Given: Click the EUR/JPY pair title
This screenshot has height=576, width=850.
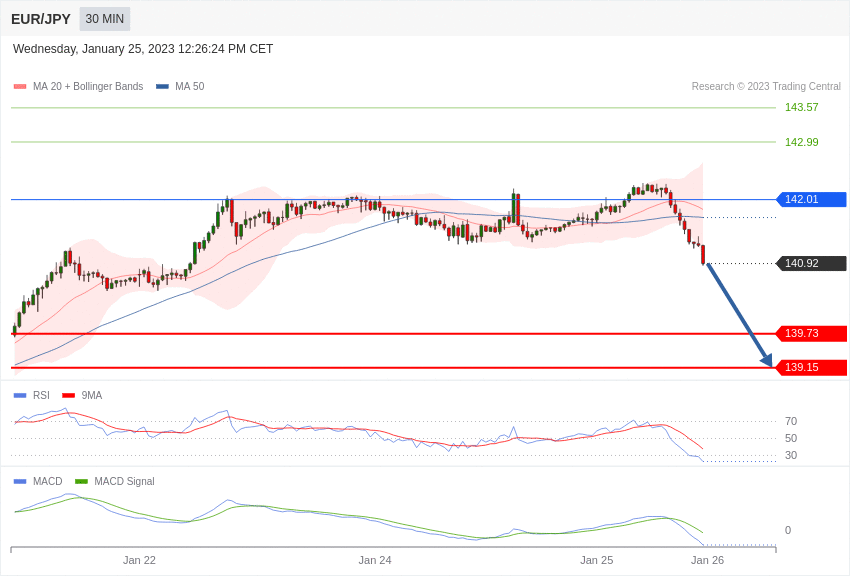Looking at the screenshot, I should (41, 19).
